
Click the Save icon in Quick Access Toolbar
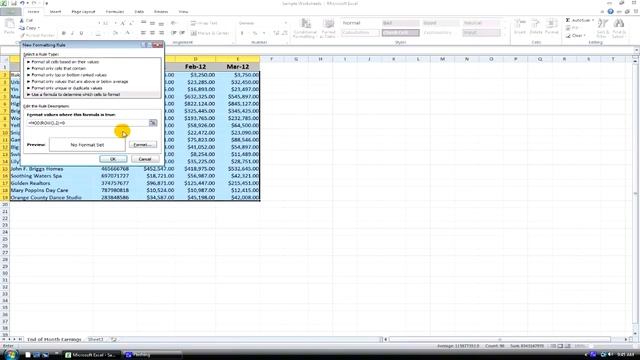point(13,3)
